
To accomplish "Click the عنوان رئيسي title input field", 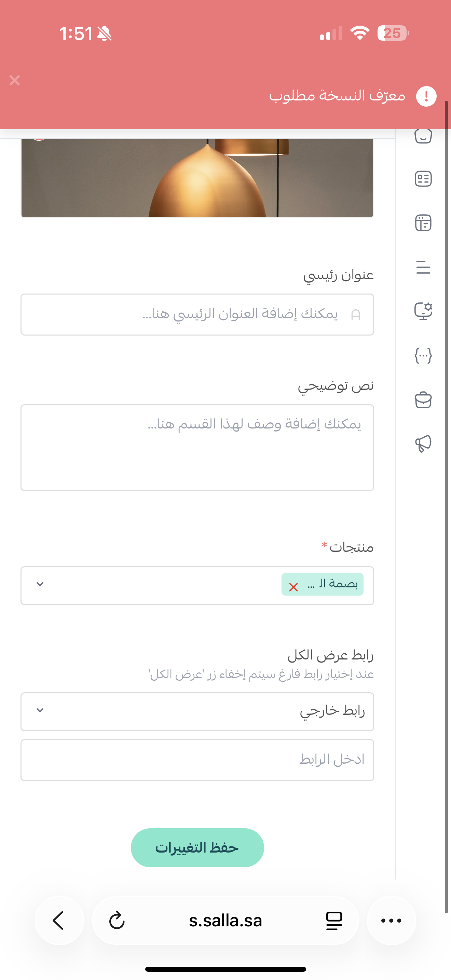I will coord(198,315).
